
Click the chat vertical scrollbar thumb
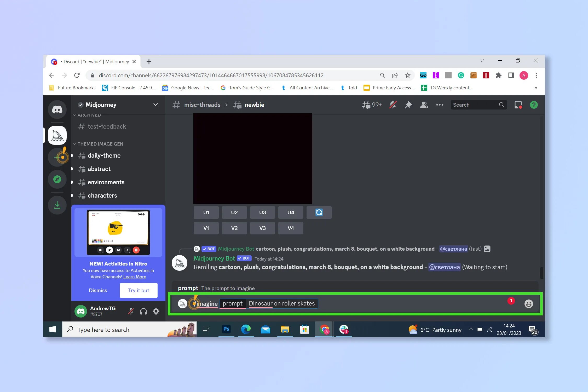541,273
